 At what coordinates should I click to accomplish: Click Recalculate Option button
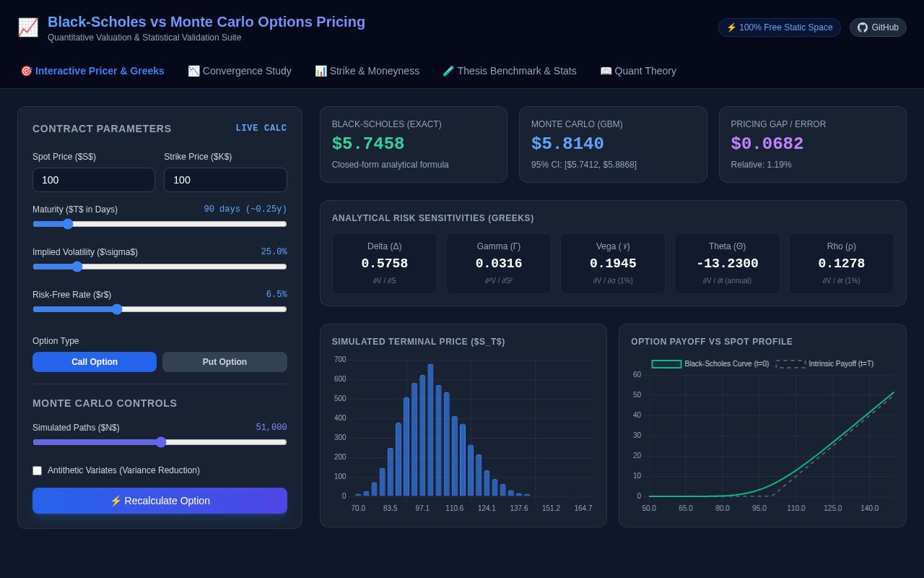pos(160,501)
